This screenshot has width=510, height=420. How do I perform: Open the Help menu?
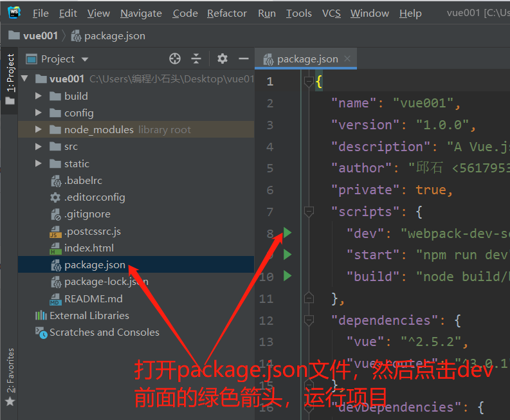[x=410, y=14]
